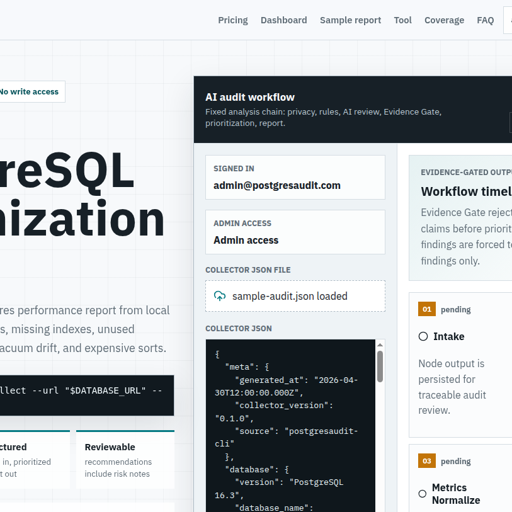Click the orange 03 step badge
Image resolution: width=512 pixels, height=512 pixels.
point(427,461)
